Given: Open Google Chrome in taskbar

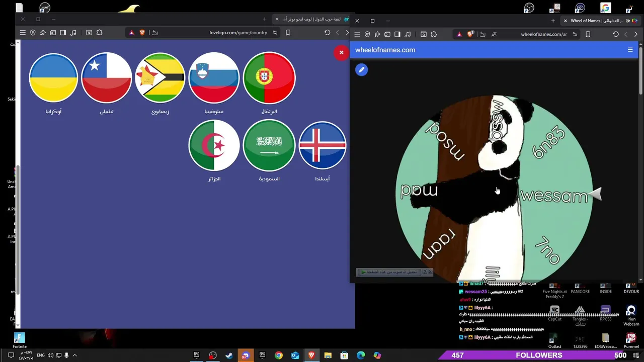Looking at the screenshot, I should click(279, 355).
